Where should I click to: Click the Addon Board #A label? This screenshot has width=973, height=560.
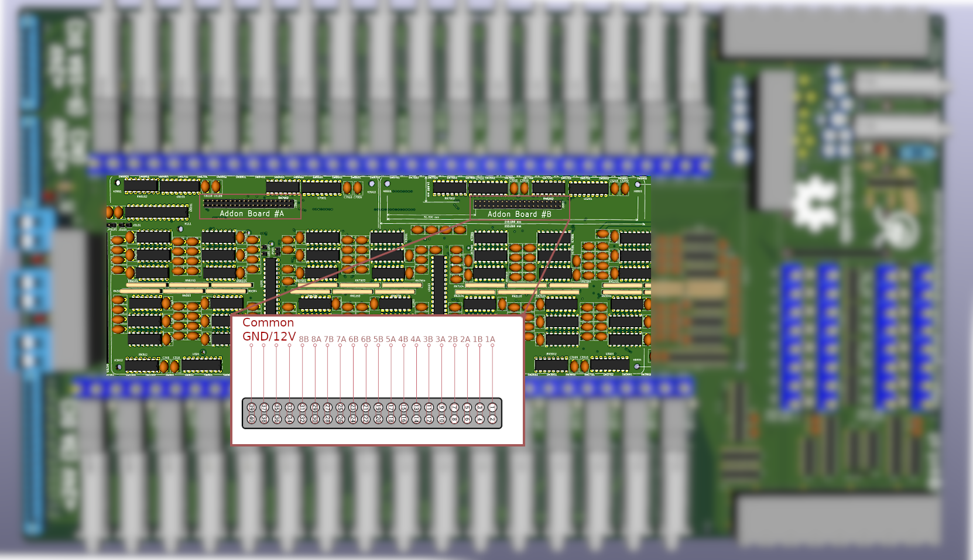coord(252,214)
